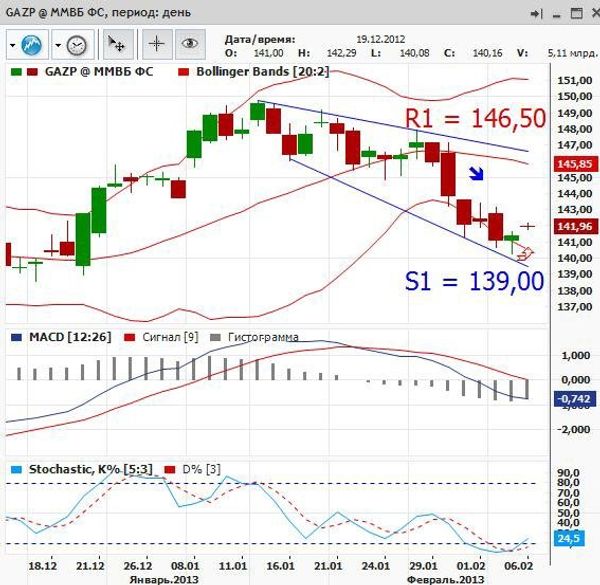Expand the period dropdown arrow next to clock
Image resolution: width=600 pixels, height=585 pixels.
pos(58,45)
